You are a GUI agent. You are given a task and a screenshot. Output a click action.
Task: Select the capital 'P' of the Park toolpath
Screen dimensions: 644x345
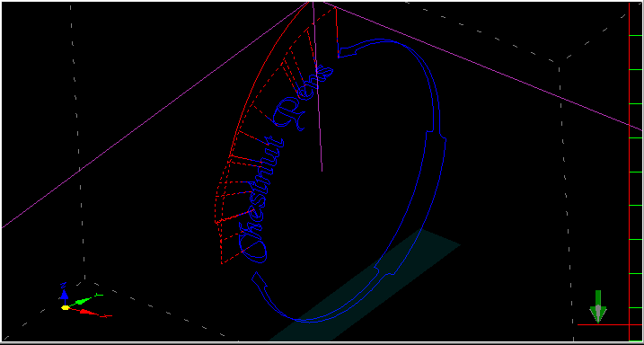[290, 114]
